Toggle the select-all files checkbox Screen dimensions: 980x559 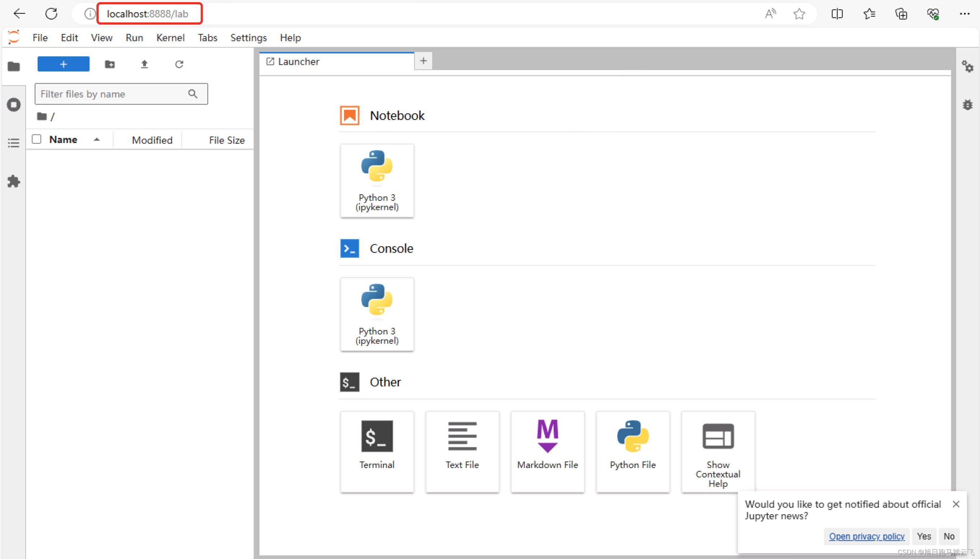(x=36, y=139)
